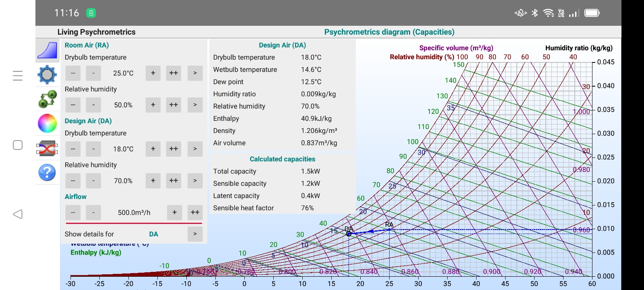Increase Room Air humidity with single plus
The height and width of the screenshot is (290, 644).
pyautogui.click(x=153, y=105)
